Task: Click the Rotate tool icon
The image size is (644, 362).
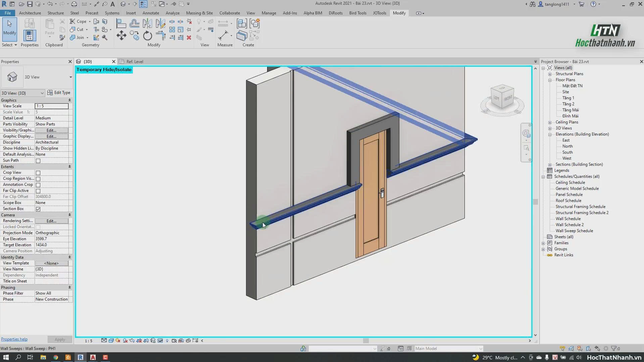Action: (x=147, y=36)
